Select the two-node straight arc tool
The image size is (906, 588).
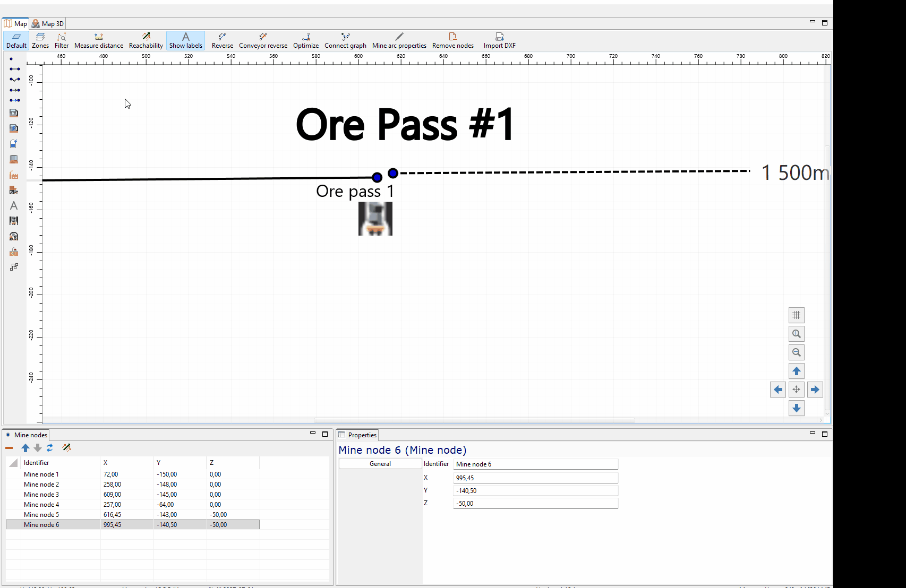coord(15,69)
